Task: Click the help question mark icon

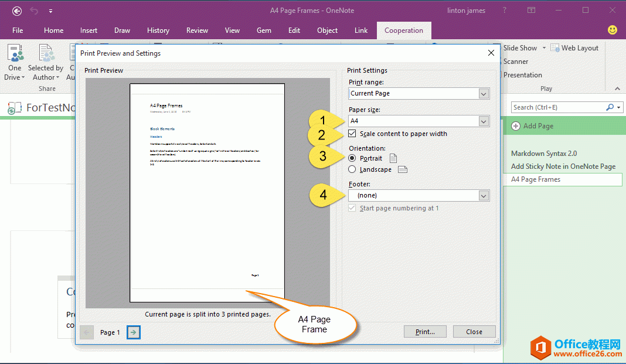Action: [x=505, y=11]
